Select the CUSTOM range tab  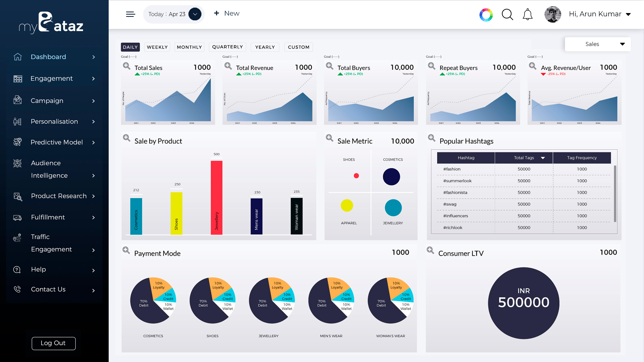click(299, 47)
